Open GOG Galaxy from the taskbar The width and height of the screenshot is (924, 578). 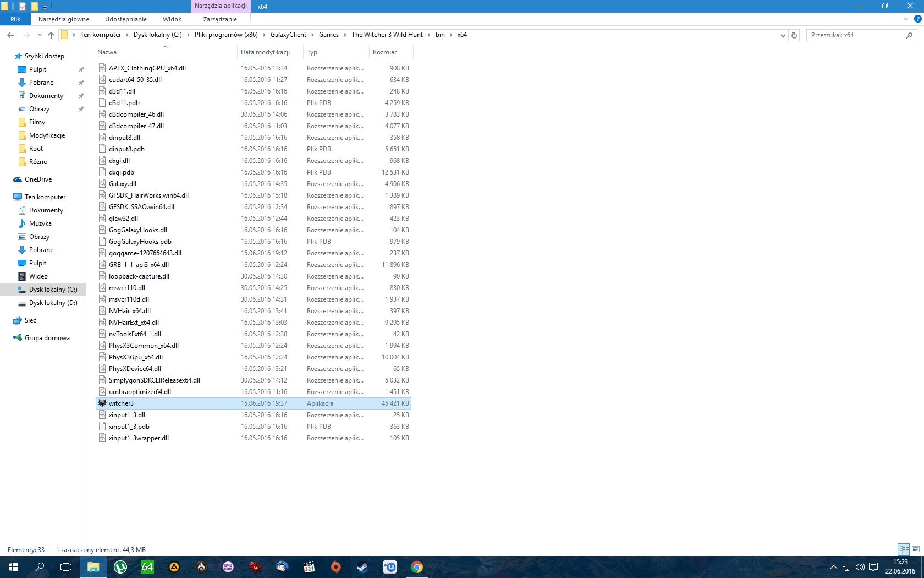click(x=228, y=567)
